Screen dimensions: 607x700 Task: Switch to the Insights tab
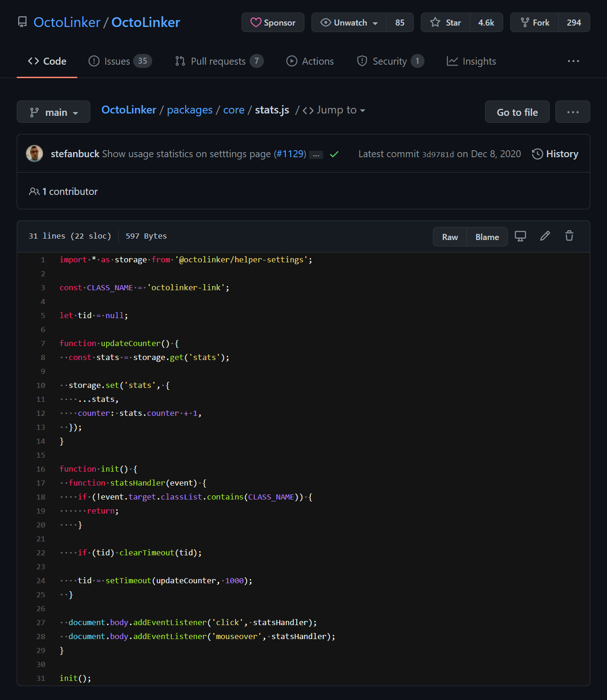[x=471, y=61]
